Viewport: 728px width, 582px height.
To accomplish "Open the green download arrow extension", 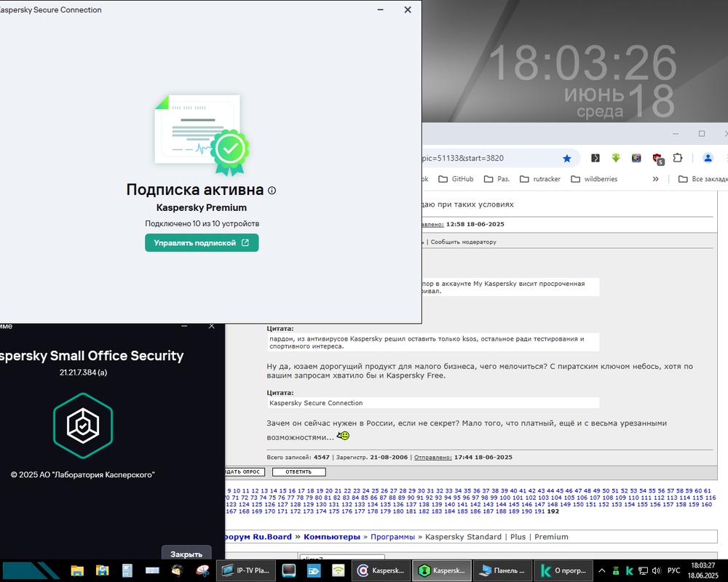I will click(616, 159).
